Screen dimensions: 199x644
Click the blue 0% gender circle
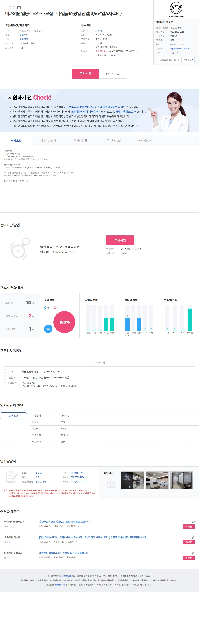[48, 329]
